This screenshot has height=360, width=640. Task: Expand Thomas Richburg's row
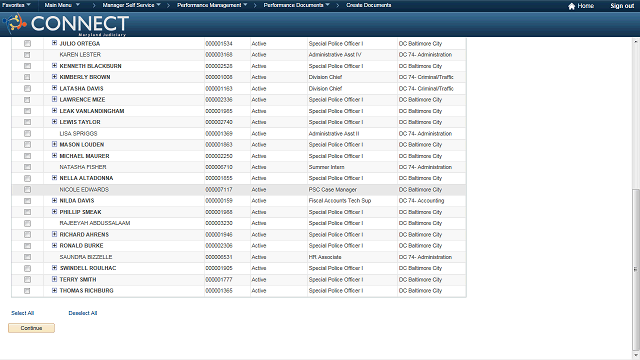(54, 290)
